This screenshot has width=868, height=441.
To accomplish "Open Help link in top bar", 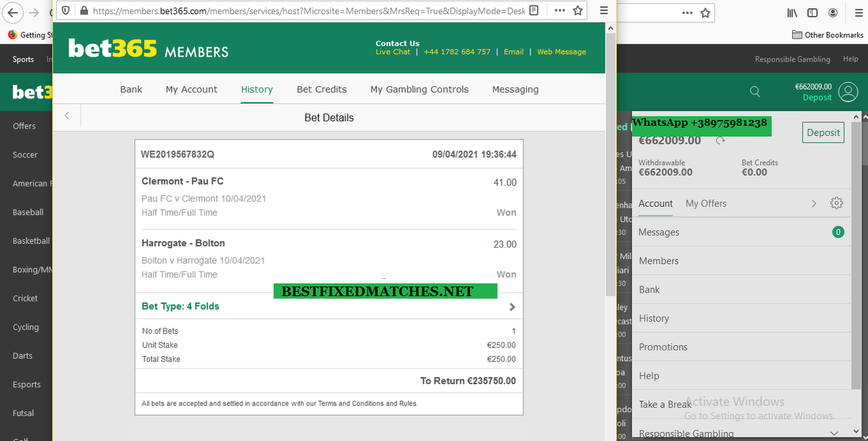I will (x=850, y=59).
